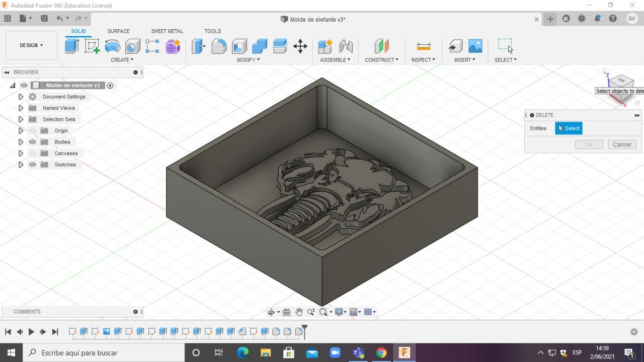Click the Insert Canvas image icon
Screen dimensions: 644x362
pyautogui.click(x=475, y=46)
